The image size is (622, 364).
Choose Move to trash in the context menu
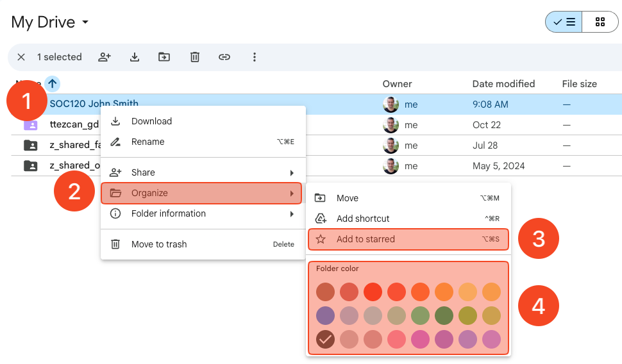[x=203, y=244]
